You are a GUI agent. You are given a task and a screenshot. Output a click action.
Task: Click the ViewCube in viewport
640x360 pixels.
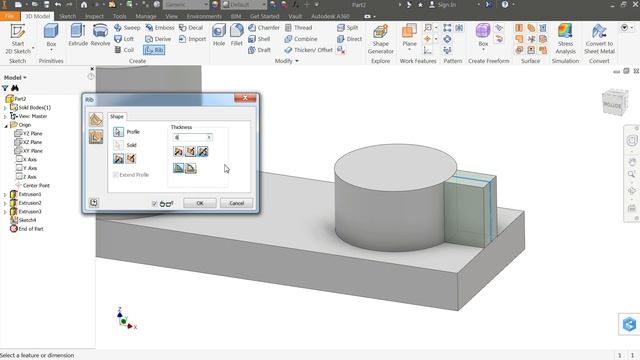tap(615, 102)
